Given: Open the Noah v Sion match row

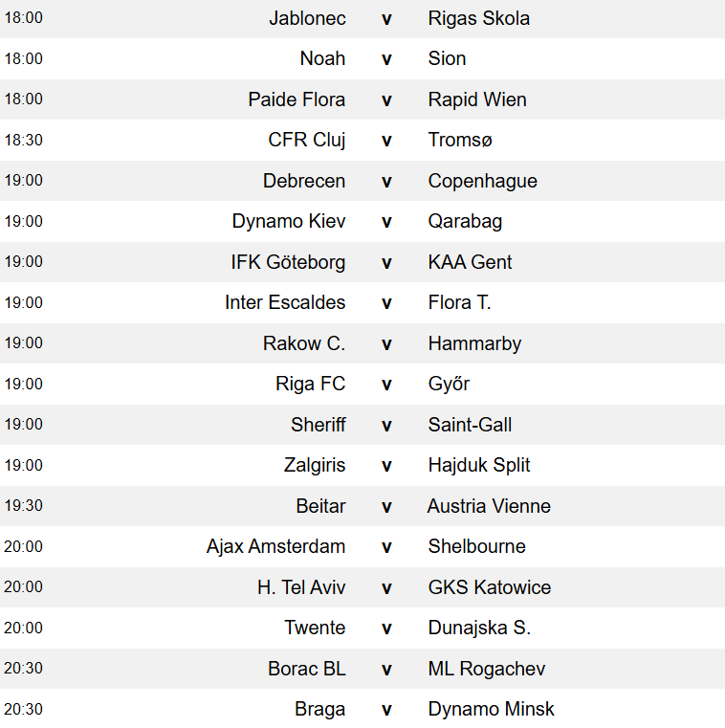Looking at the screenshot, I should [362, 59].
